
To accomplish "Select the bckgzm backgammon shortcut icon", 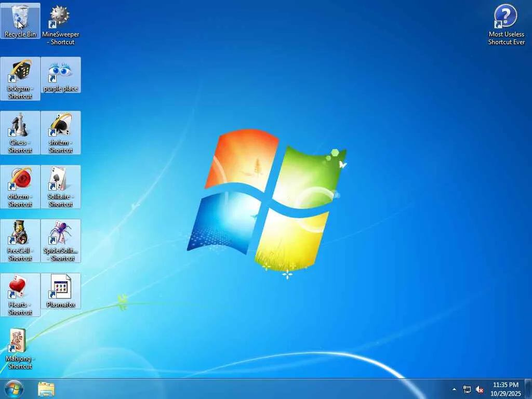I will pyautogui.click(x=20, y=79).
